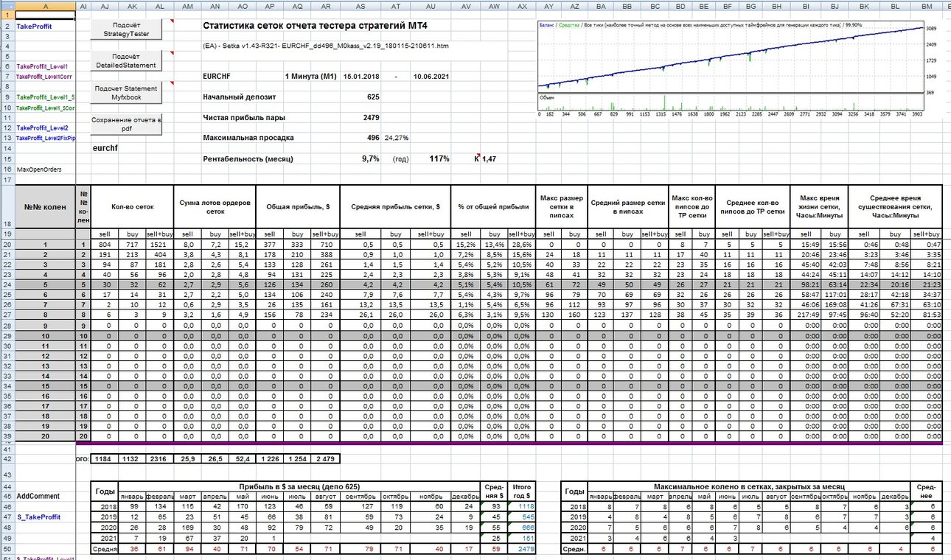Click the Подсчёт StrategyTester button

[125, 29]
